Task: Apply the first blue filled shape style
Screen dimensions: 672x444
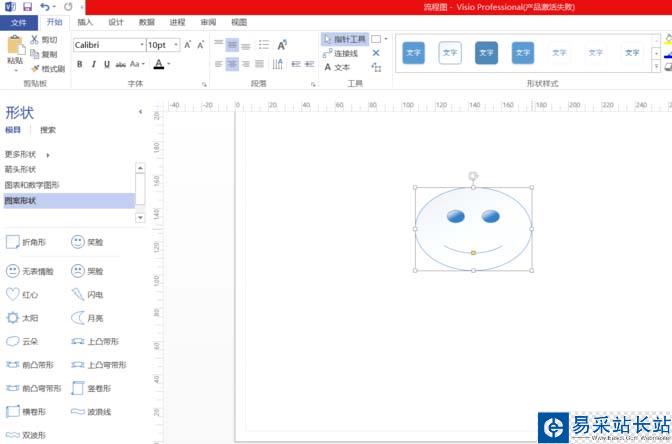Action: pyautogui.click(x=414, y=53)
